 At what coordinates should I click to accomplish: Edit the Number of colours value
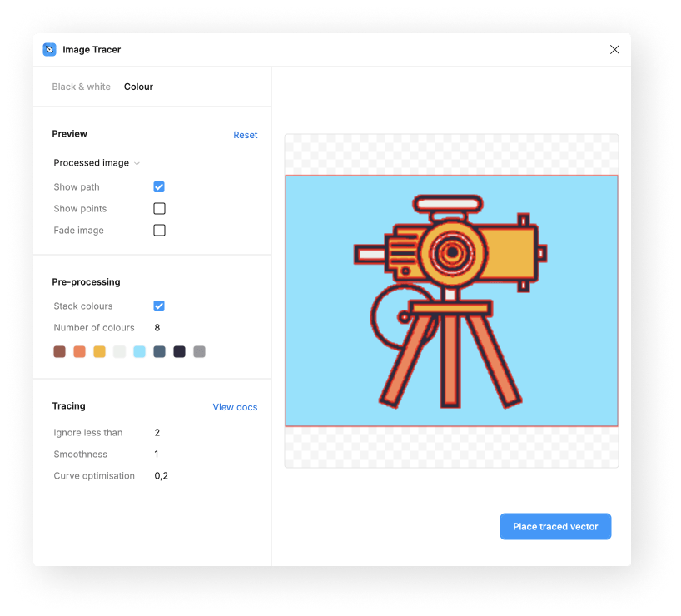coord(158,327)
